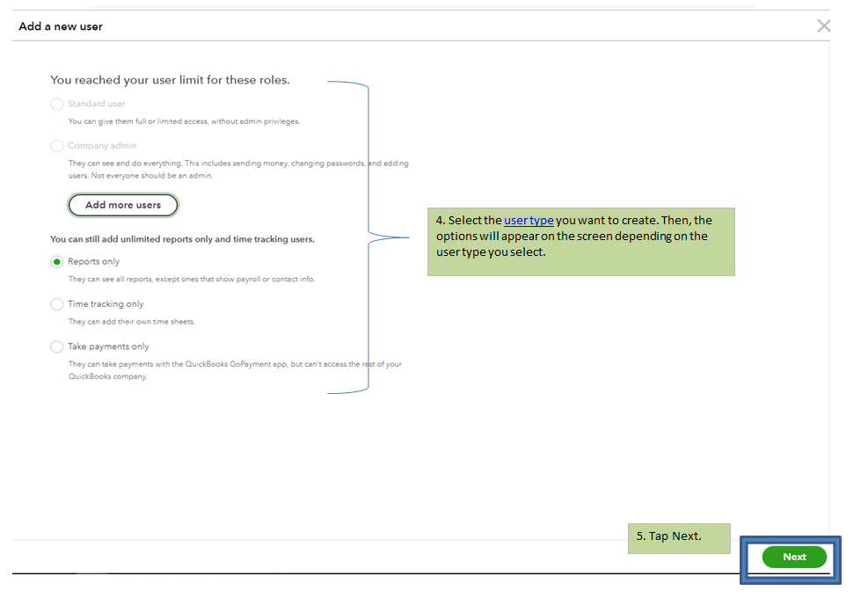Click the user limit reached heading
This screenshot has width=868, height=598.
point(170,80)
